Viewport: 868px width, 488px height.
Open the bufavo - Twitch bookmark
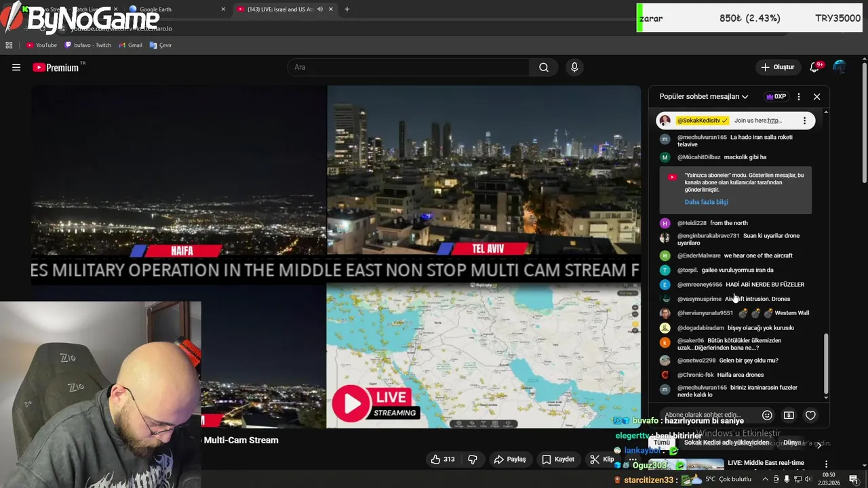point(88,45)
